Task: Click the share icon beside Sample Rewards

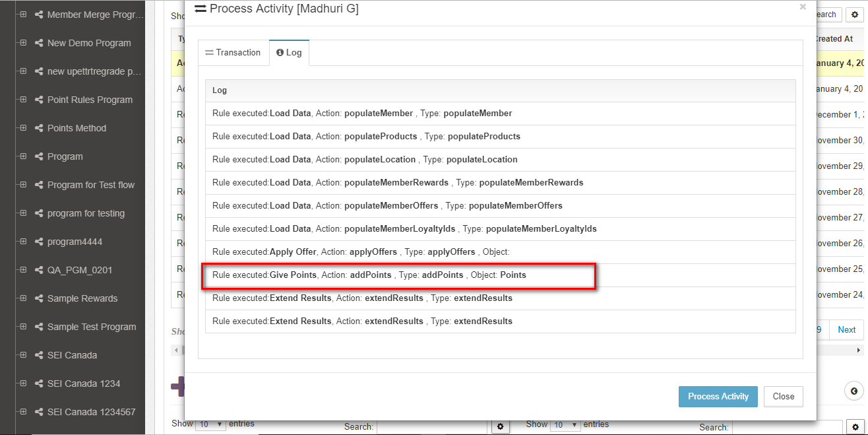Action: click(x=39, y=298)
